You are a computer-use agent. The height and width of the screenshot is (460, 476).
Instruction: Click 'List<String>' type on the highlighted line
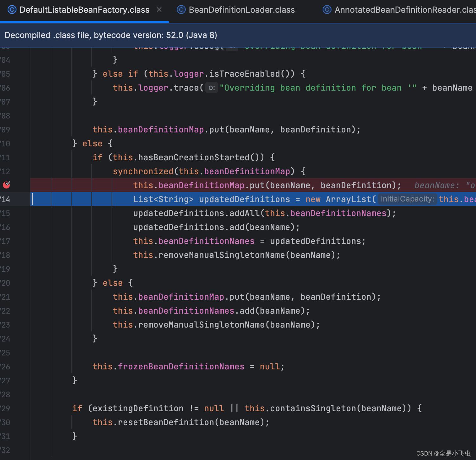tap(163, 199)
